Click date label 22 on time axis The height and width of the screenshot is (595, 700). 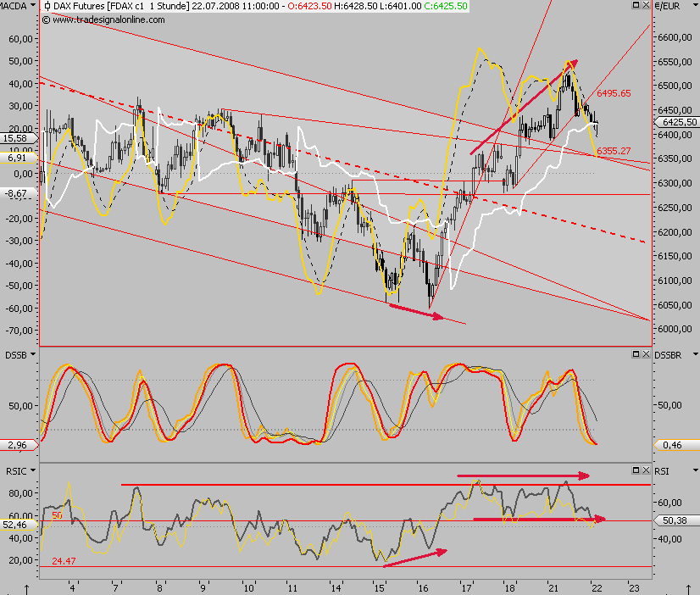click(x=597, y=588)
